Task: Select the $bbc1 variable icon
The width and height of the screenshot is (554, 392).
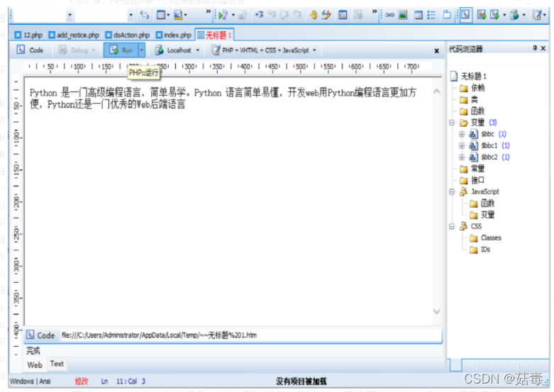Action: pyautogui.click(x=473, y=145)
